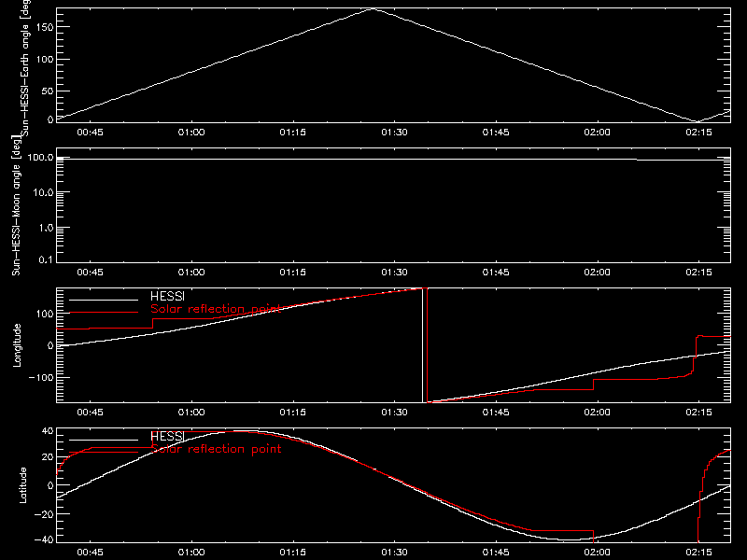Click white legend line in Longitude plot
The width and height of the screenshot is (747, 560).
click(104, 300)
